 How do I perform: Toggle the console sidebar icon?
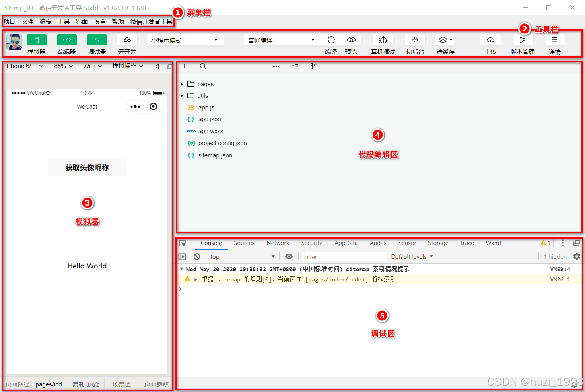tap(182, 257)
